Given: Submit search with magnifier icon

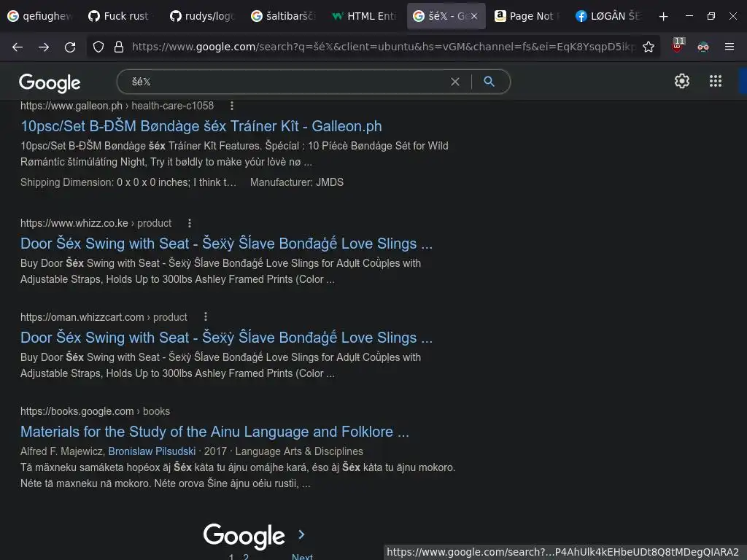Looking at the screenshot, I should click(489, 82).
